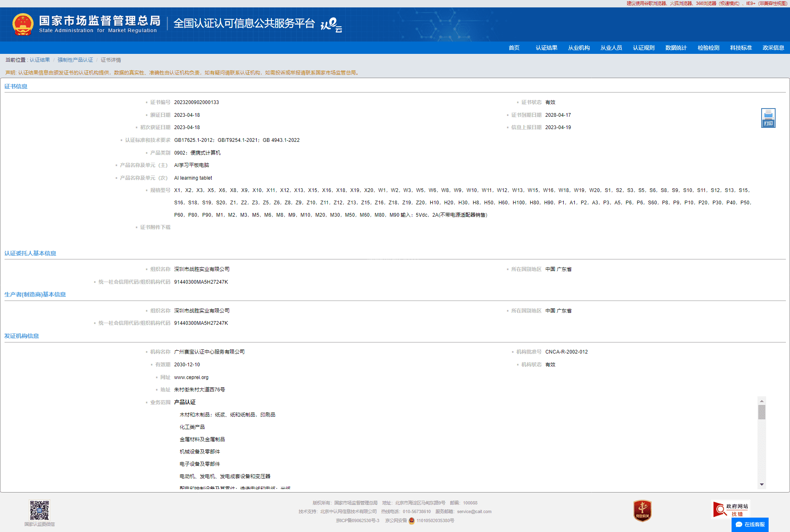Image resolution: width=790 pixels, height=532 pixels.
Task: Open the 检验检测 menu item
Action: pyautogui.click(x=709, y=48)
